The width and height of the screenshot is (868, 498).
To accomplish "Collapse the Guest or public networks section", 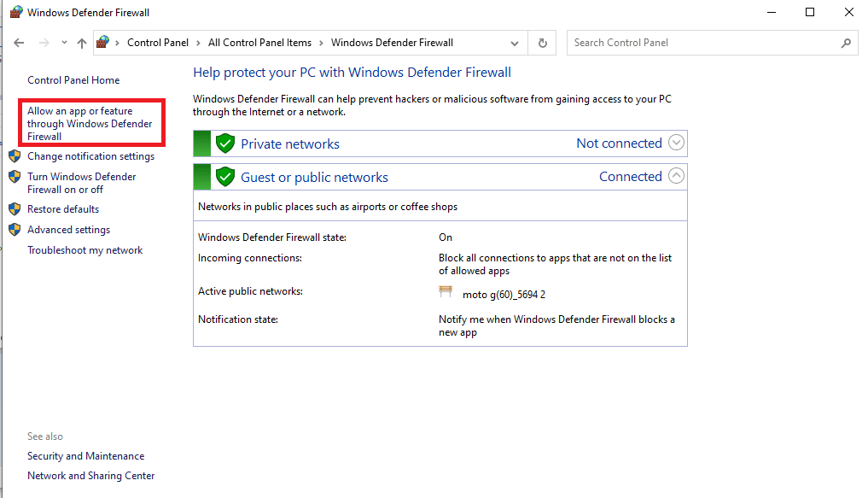I will (676, 176).
